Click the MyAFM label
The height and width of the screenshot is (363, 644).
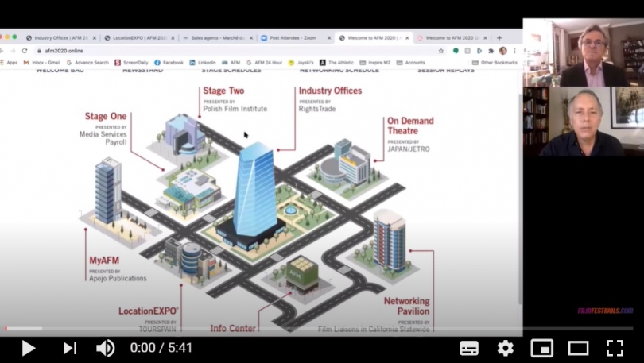coord(104,261)
